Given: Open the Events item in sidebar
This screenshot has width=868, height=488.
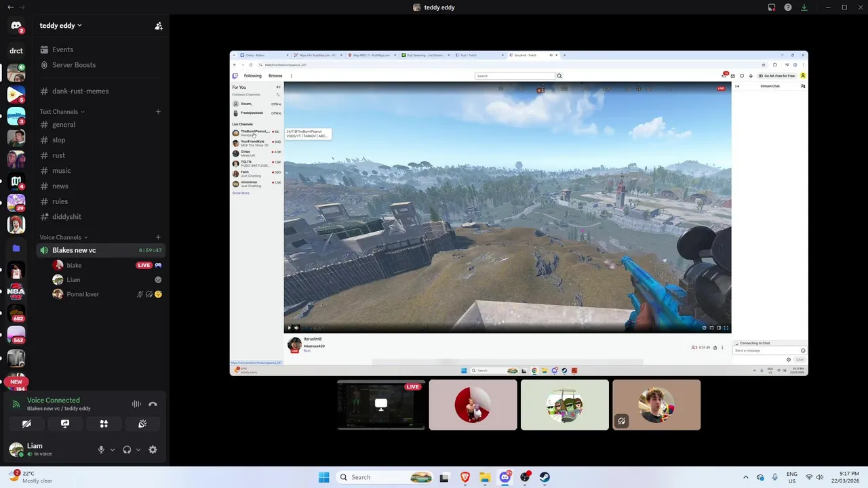Looking at the screenshot, I should (101, 49).
